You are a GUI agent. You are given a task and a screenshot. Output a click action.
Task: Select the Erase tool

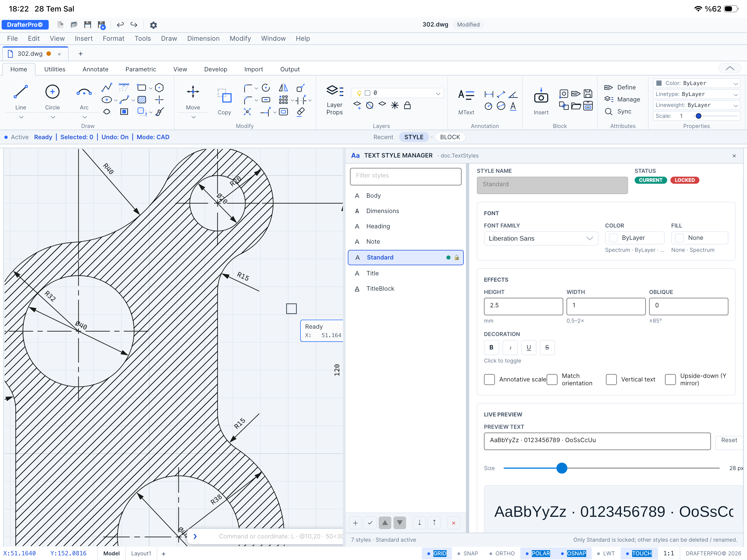pos(300,112)
